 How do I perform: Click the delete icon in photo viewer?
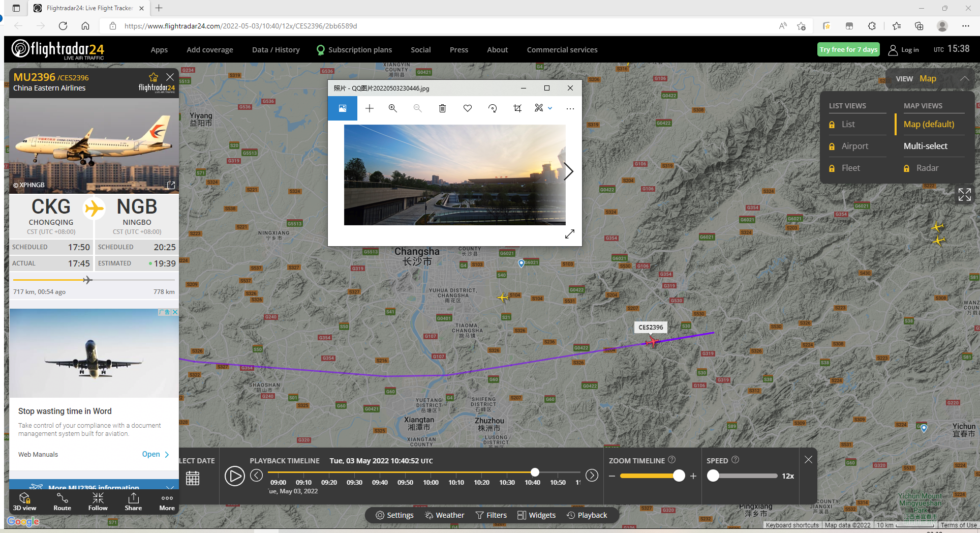pyautogui.click(x=442, y=108)
